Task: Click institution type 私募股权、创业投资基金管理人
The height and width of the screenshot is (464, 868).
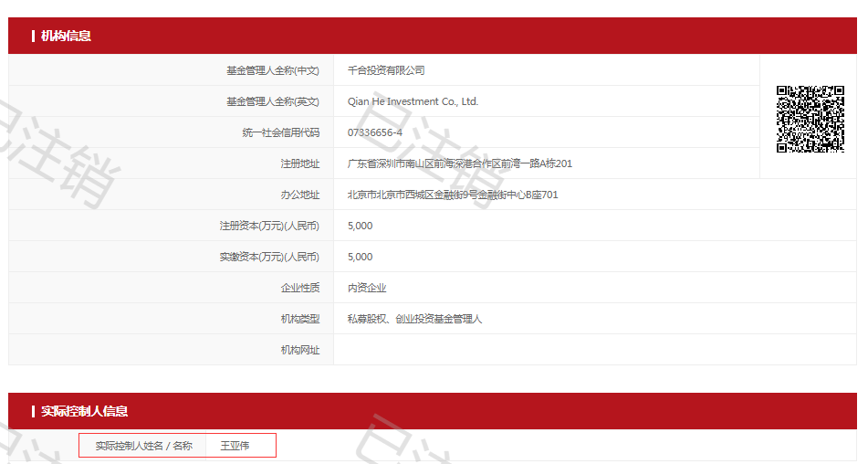Action: coord(414,319)
